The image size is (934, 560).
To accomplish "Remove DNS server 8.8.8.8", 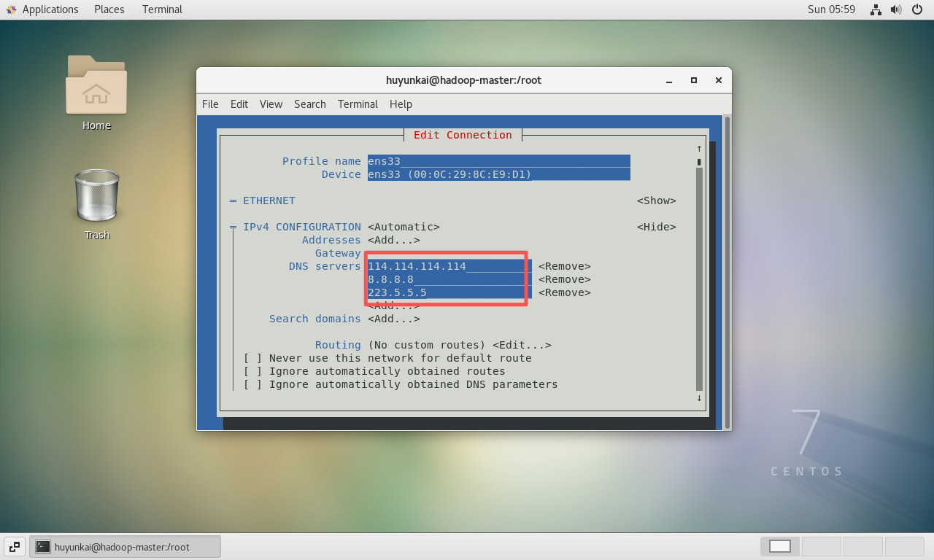I will click(565, 279).
